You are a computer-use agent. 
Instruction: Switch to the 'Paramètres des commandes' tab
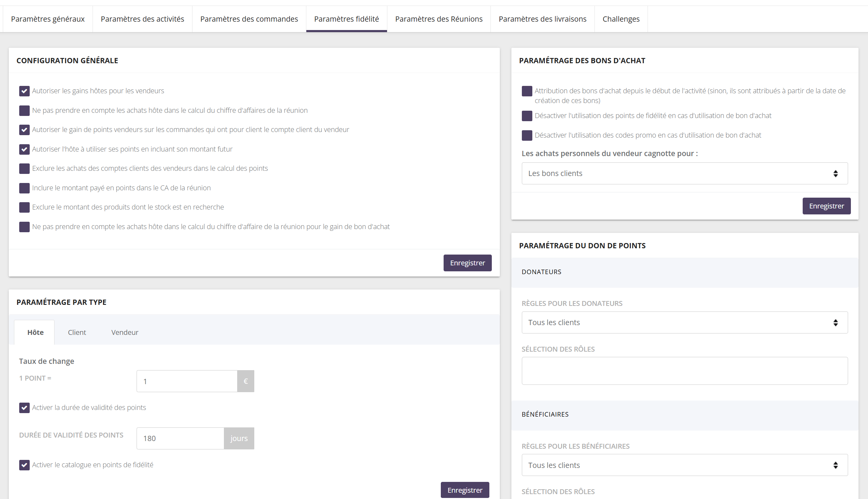coord(249,19)
